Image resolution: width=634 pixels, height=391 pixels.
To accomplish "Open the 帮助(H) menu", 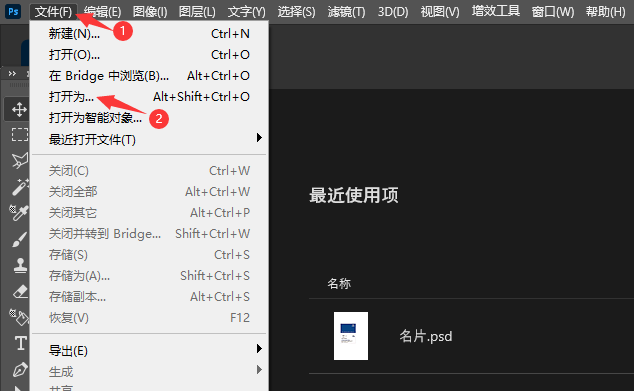I will (605, 12).
